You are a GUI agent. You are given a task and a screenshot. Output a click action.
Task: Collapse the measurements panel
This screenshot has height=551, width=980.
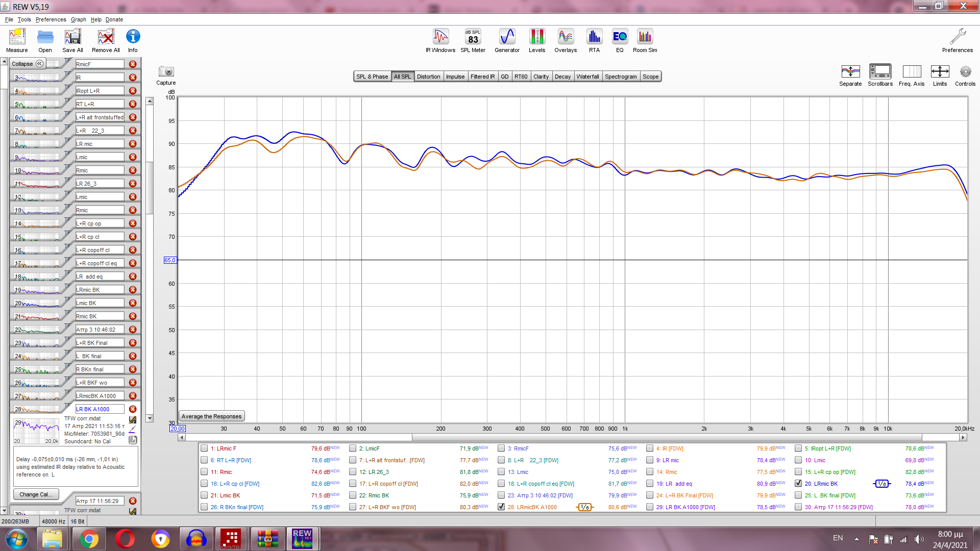click(28, 64)
